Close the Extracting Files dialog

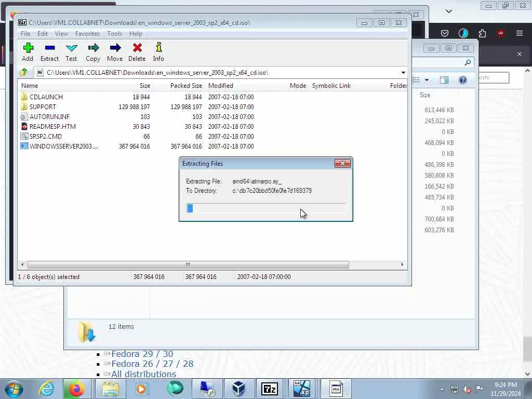pyautogui.click(x=342, y=164)
